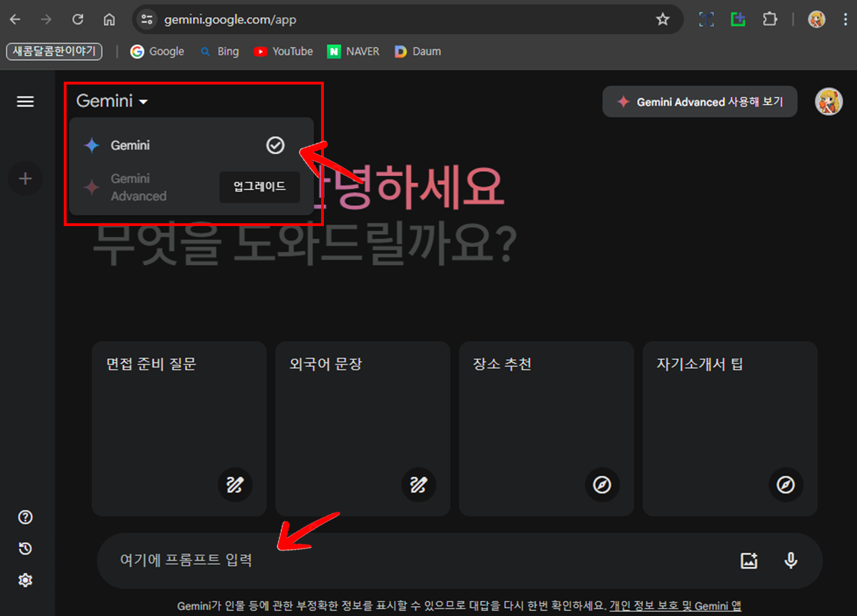Go back in browser history
857x616 pixels.
point(15,20)
